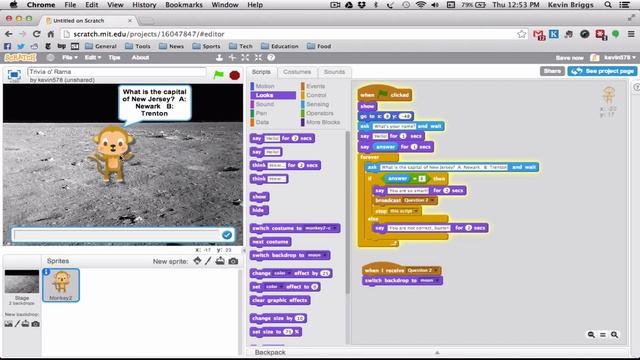This screenshot has height=360, width=640.
Task: Click the answer input field on stage
Action: click(116, 235)
